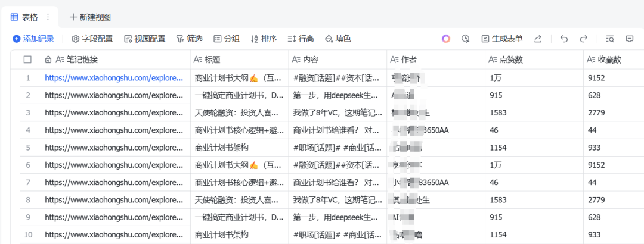Viewport: 644px width, 244px height.
Task: Click 标题 cell 商业计划书核心逻辑 in row 4
Action: point(240,130)
